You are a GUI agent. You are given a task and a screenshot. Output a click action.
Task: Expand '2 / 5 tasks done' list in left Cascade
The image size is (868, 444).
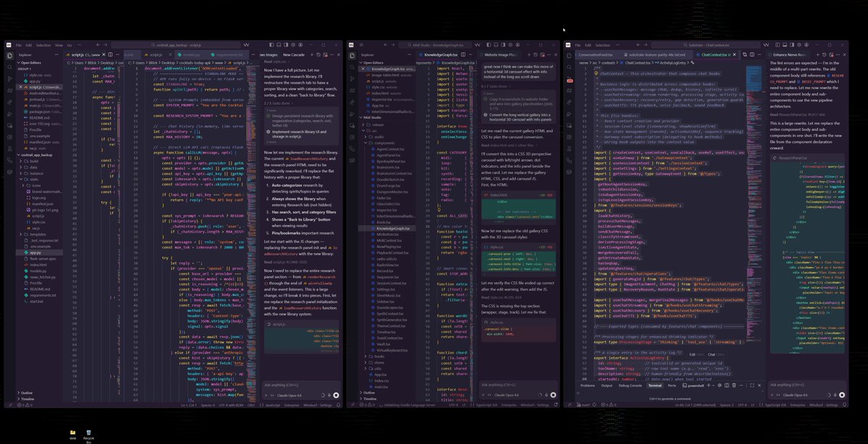pos(278,102)
